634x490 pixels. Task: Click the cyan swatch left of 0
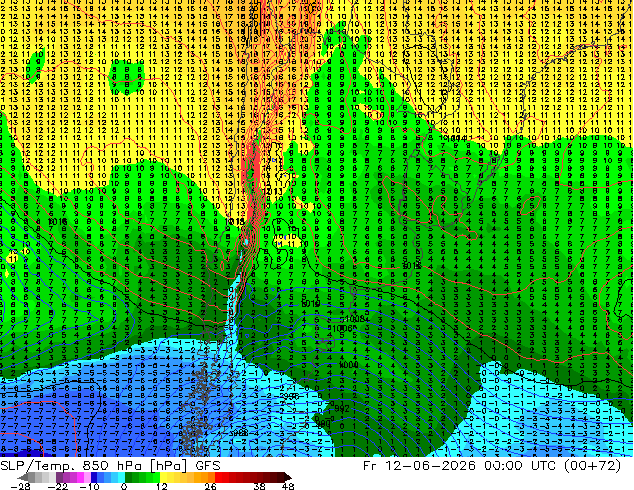coord(121,477)
